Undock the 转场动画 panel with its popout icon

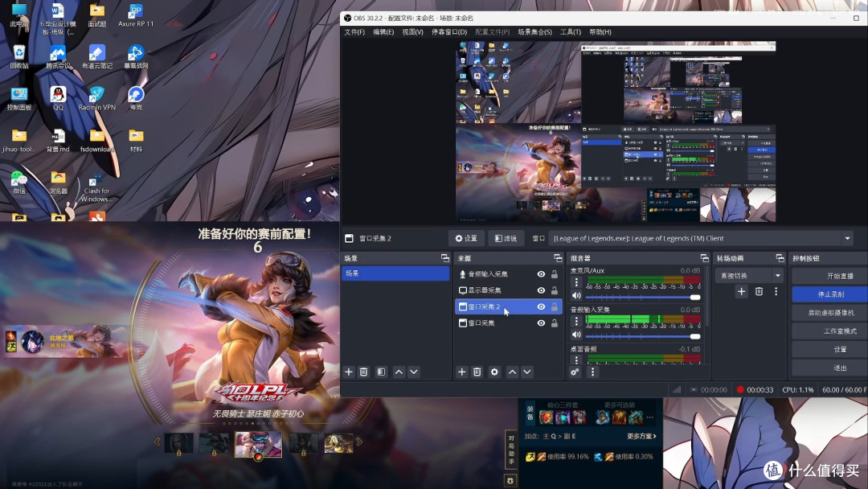(780, 258)
